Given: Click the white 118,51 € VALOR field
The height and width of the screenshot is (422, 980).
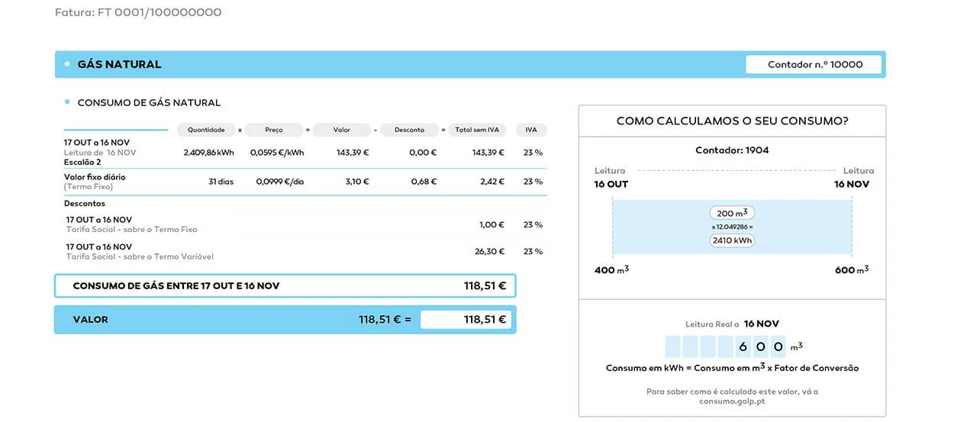Looking at the screenshot, I should (466, 320).
